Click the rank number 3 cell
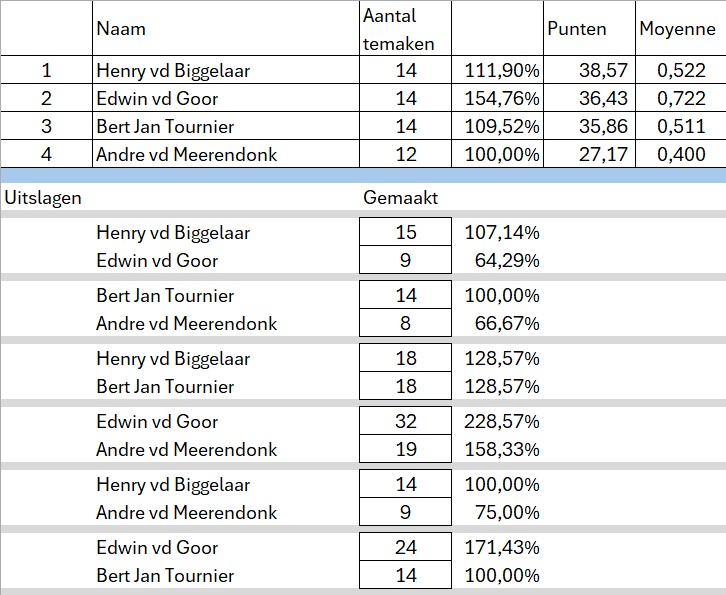 (46, 126)
